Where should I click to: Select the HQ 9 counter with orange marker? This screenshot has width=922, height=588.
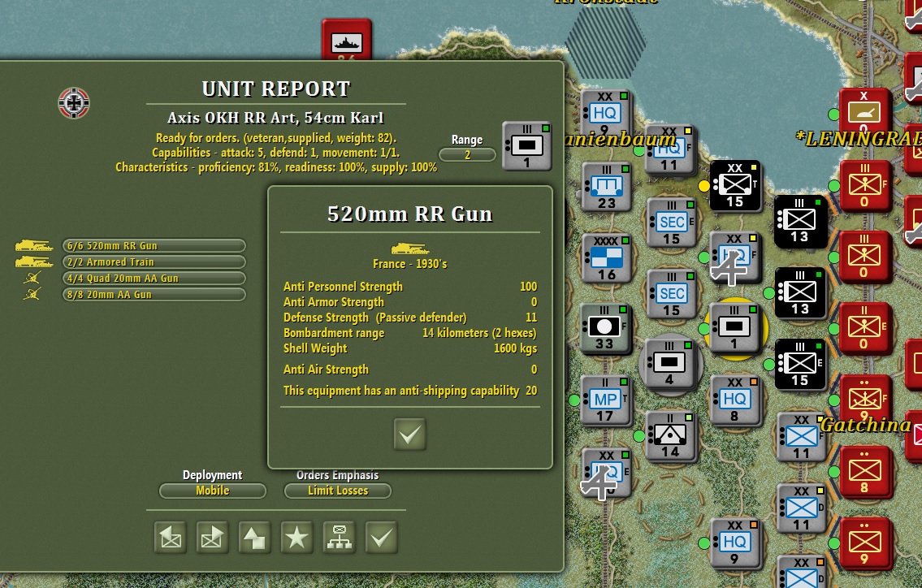735,543
